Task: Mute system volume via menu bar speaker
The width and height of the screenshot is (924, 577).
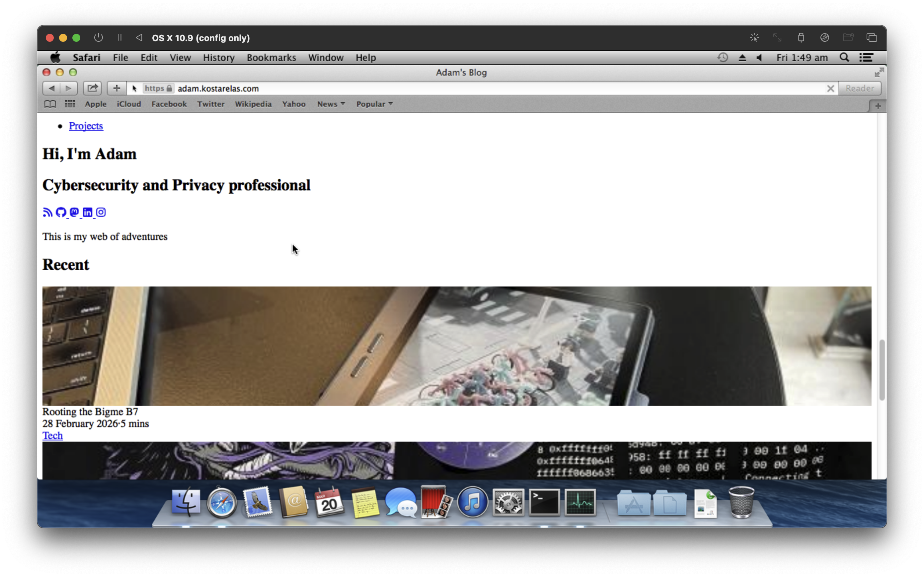Action: (x=759, y=57)
